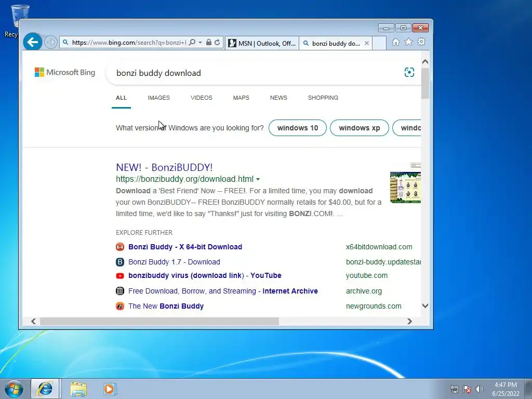Image resolution: width=532 pixels, height=399 pixels.
Task: Open the Windows Start orb
Action: click(14, 389)
